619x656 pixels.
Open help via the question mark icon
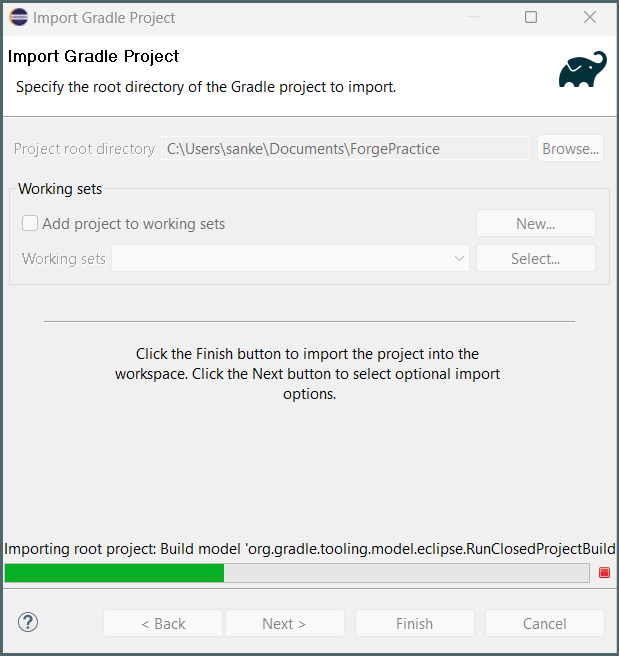tap(27, 622)
